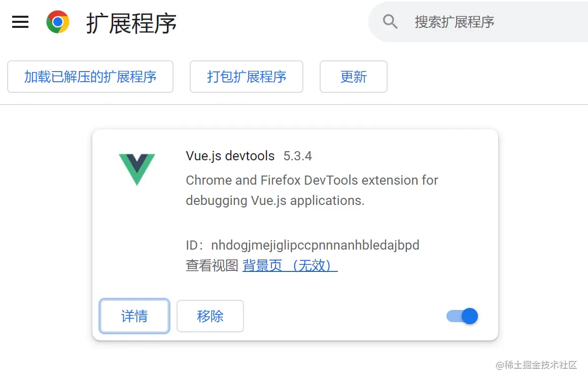Click the 打包扩展程序 button

point(247,77)
